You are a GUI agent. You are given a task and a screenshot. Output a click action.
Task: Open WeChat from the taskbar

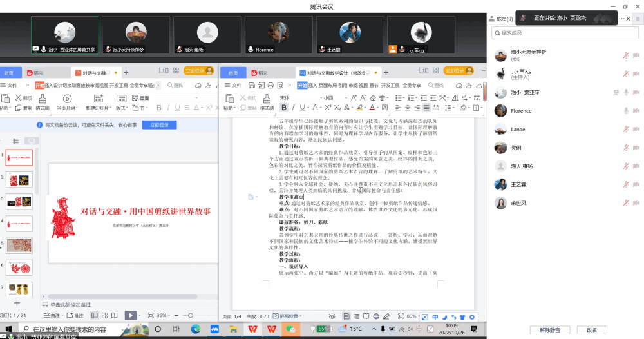tap(291, 329)
